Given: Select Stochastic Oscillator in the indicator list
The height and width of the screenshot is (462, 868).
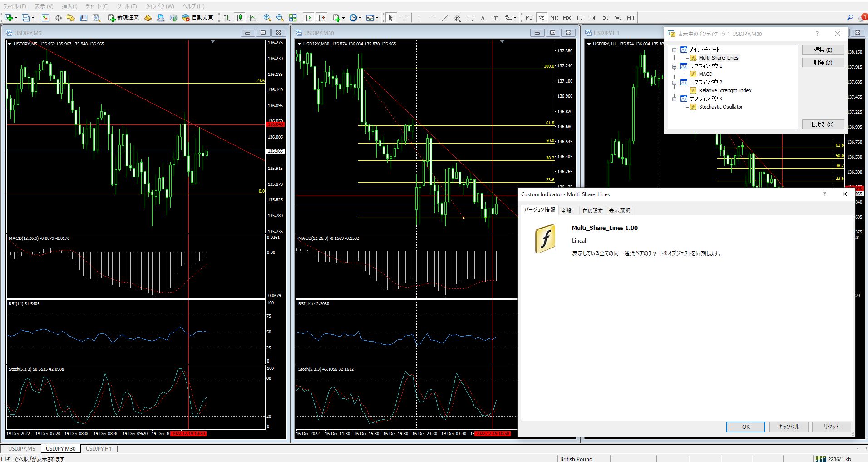Looking at the screenshot, I should pyautogui.click(x=720, y=107).
